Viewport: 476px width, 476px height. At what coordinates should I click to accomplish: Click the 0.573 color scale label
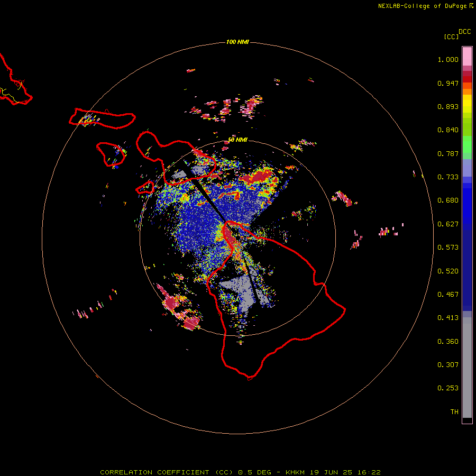[x=448, y=248]
